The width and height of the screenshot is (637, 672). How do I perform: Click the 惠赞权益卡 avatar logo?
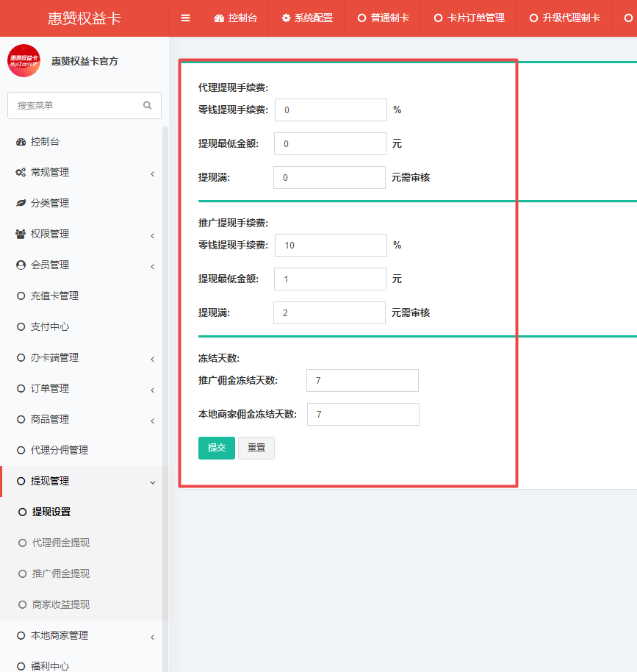coord(24,61)
